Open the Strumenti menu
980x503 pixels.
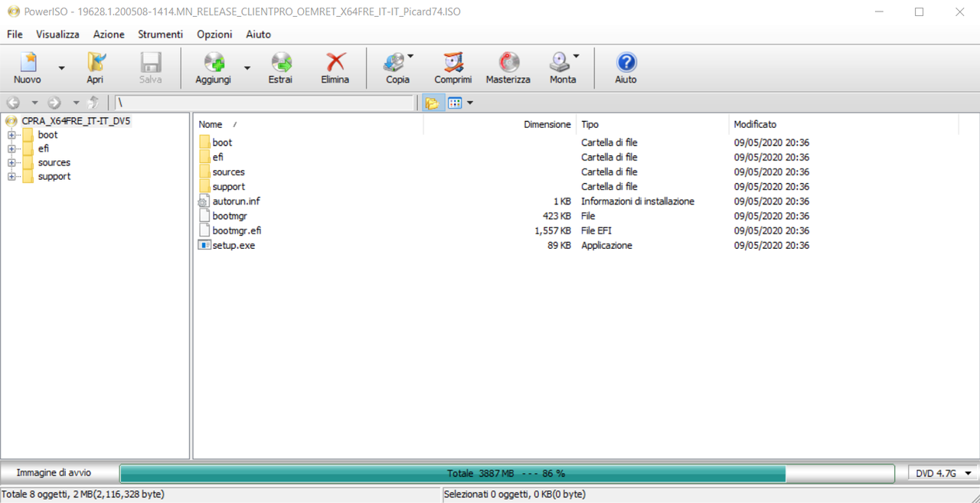[x=160, y=34]
